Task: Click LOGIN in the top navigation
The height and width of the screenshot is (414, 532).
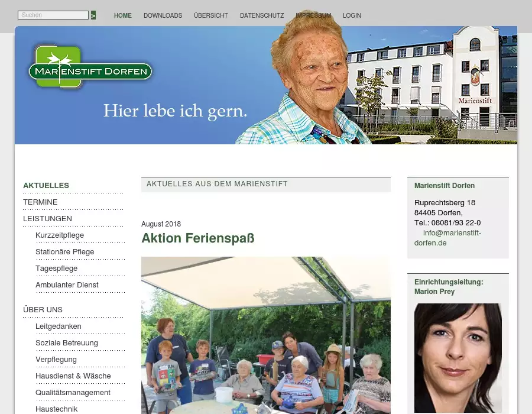Action: coord(352,15)
